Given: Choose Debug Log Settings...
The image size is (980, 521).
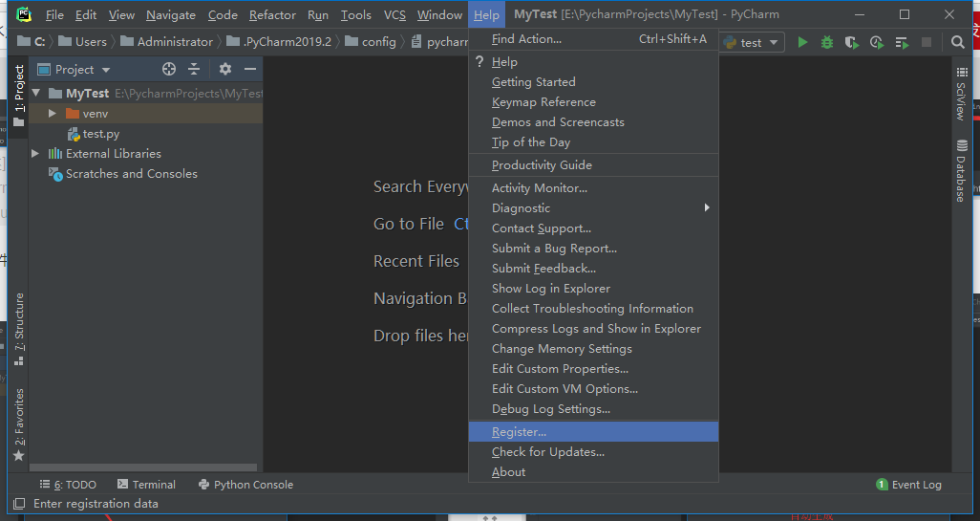Looking at the screenshot, I should [x=593, y=408].
